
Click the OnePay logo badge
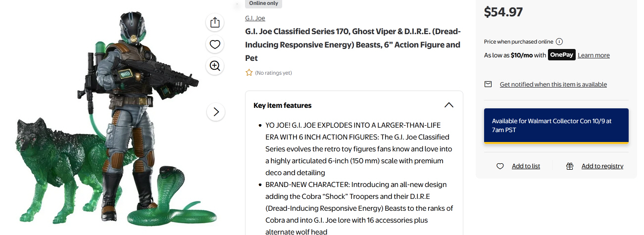click(561, 55)
